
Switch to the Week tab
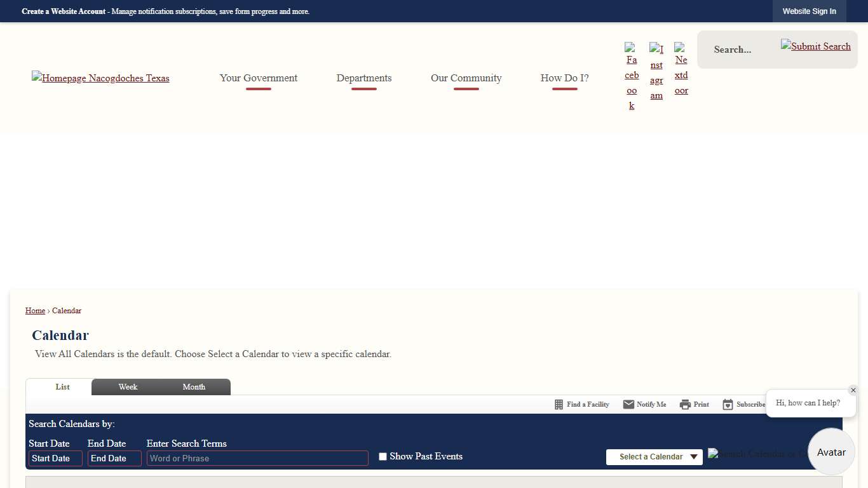pyautogui.click(x=128, y=387)
